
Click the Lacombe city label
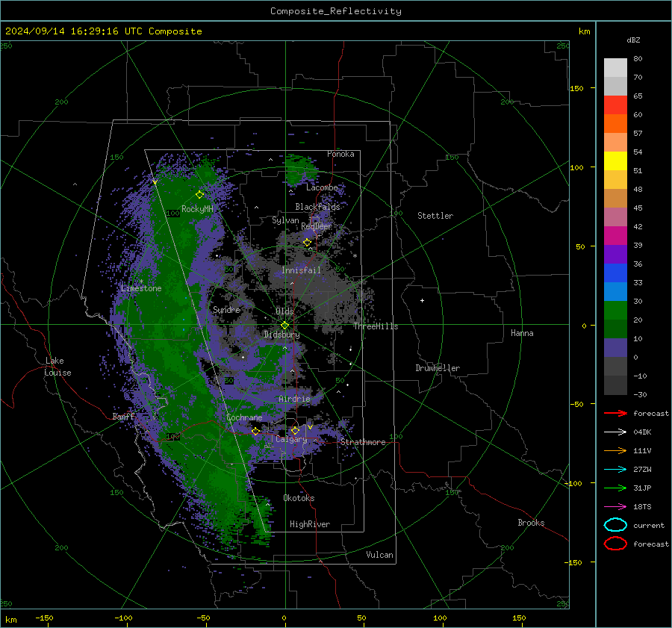[x=322, y=187]
